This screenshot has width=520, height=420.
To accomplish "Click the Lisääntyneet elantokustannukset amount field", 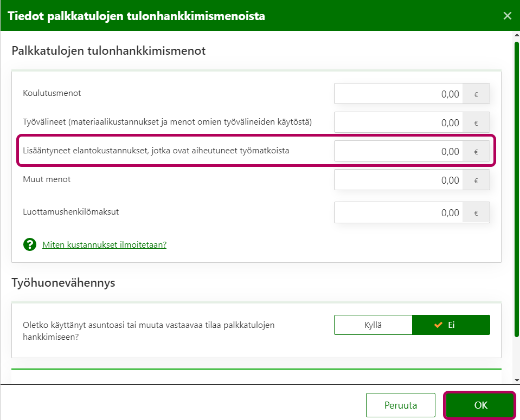I will pyautogui.click(x=399, y=151).
